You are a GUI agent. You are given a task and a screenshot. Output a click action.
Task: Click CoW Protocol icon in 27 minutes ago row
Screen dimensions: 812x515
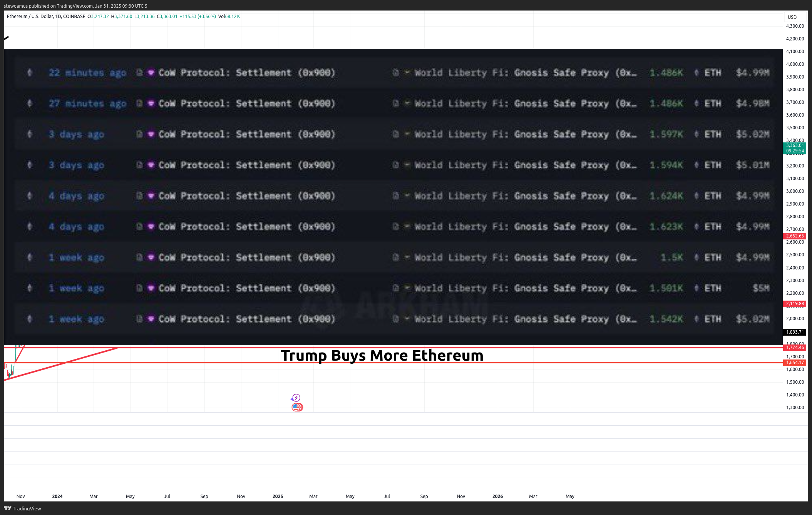[151, 103]
